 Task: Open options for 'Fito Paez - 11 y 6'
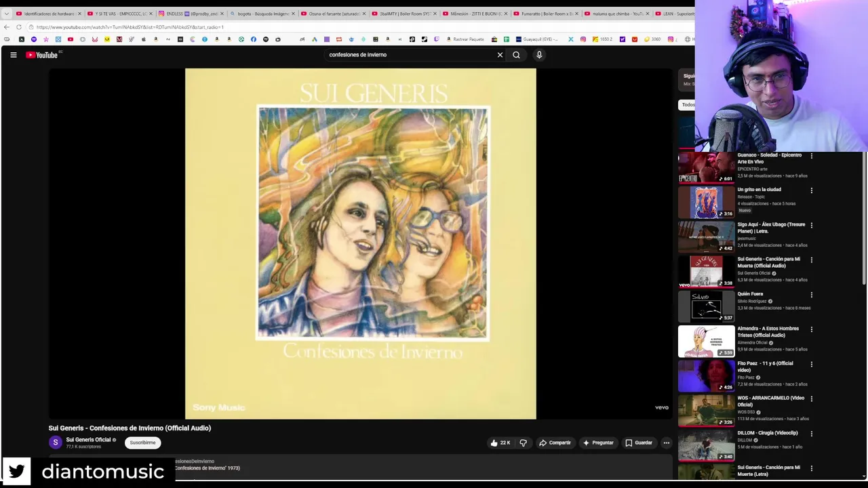811,364
